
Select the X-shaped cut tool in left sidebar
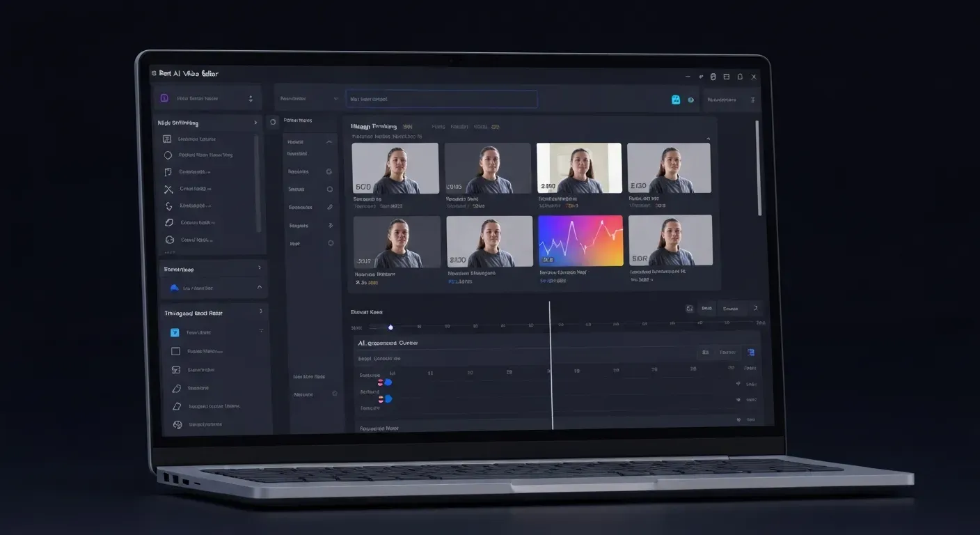click(x=168, y=189)
